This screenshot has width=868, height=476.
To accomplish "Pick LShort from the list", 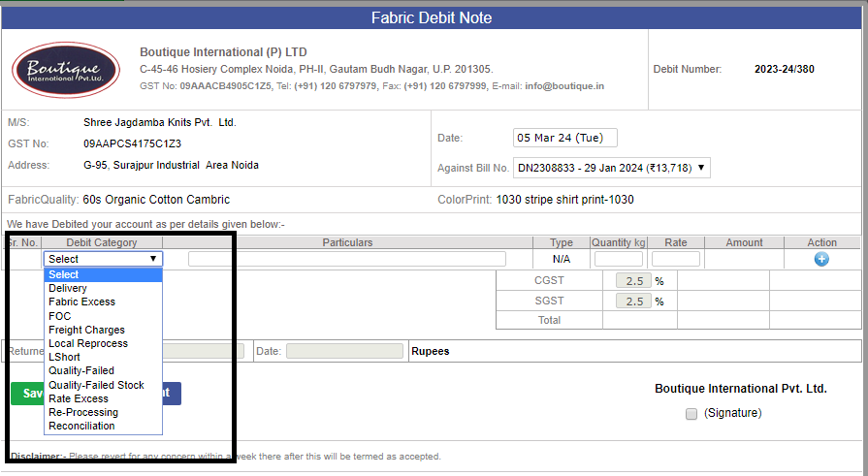I will coord(103,357).
